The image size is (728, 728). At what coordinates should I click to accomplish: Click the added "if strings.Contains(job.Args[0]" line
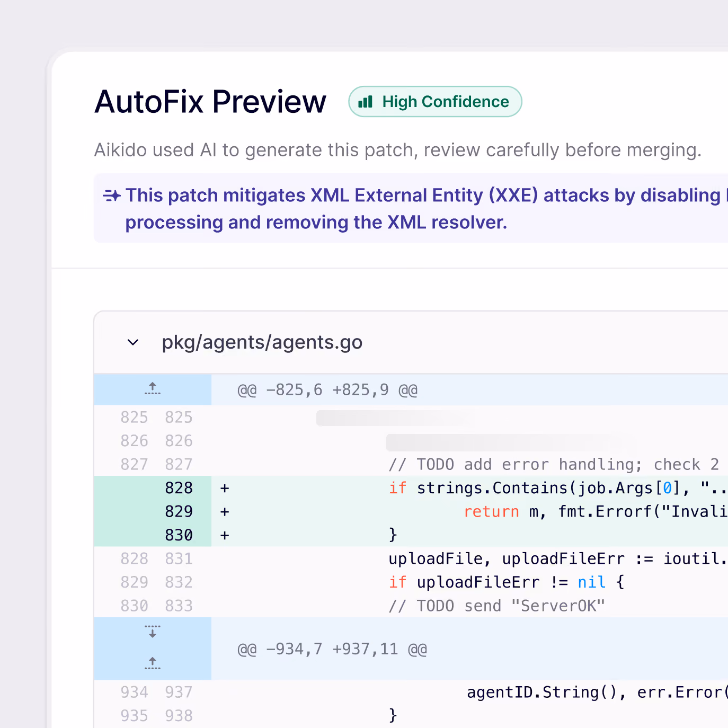pos(558,488)
